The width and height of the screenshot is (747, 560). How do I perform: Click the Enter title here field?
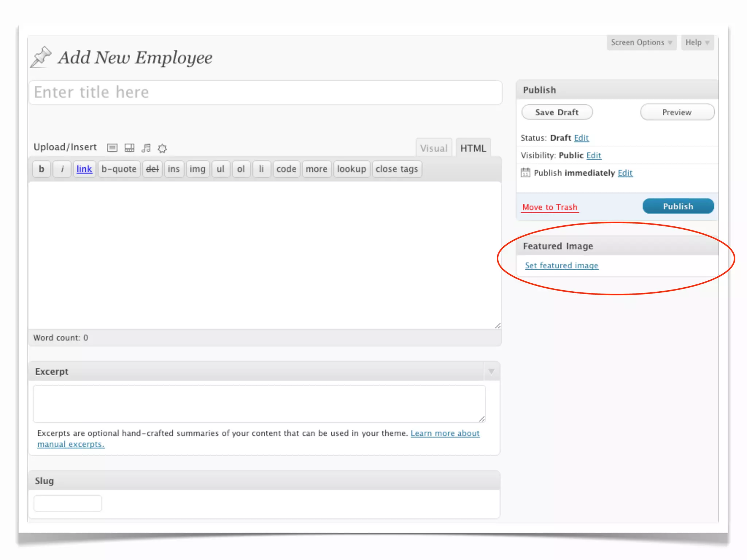[x=265, y=93]
